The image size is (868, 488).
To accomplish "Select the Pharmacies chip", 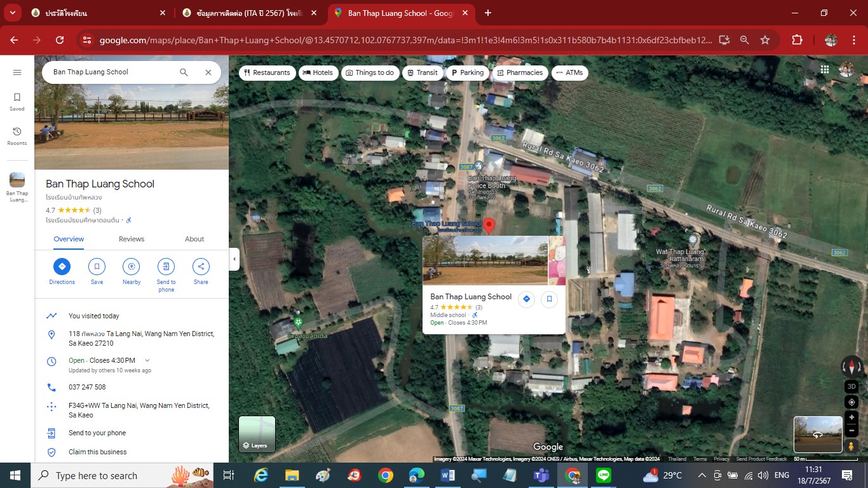I will click(x=520, y=72).
